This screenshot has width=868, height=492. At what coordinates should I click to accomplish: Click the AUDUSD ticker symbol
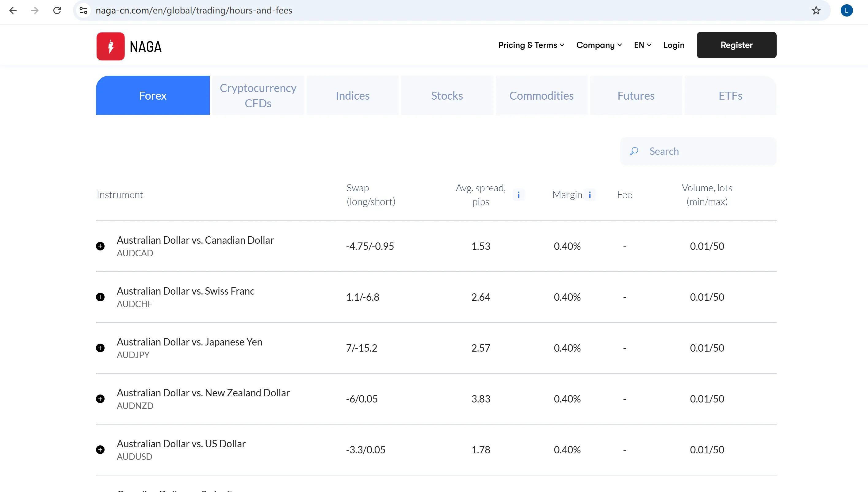coord(135,457)
